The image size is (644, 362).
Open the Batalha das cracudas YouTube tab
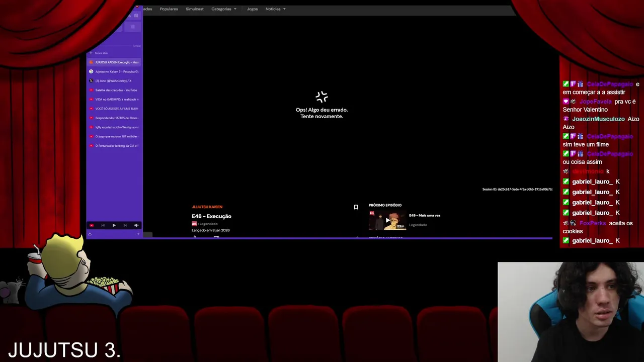coord(114,90)
